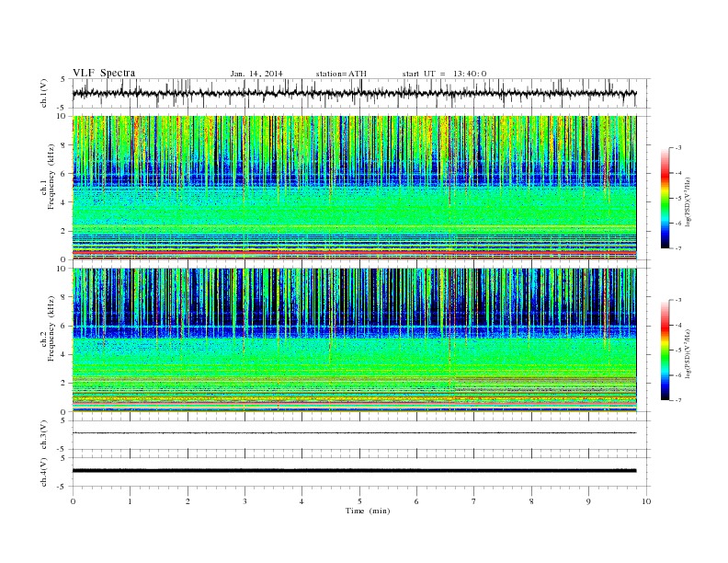Click the 'ch.1(V)' waveform axis label
Screen dimensions: 728x563
tap(44, 93)
